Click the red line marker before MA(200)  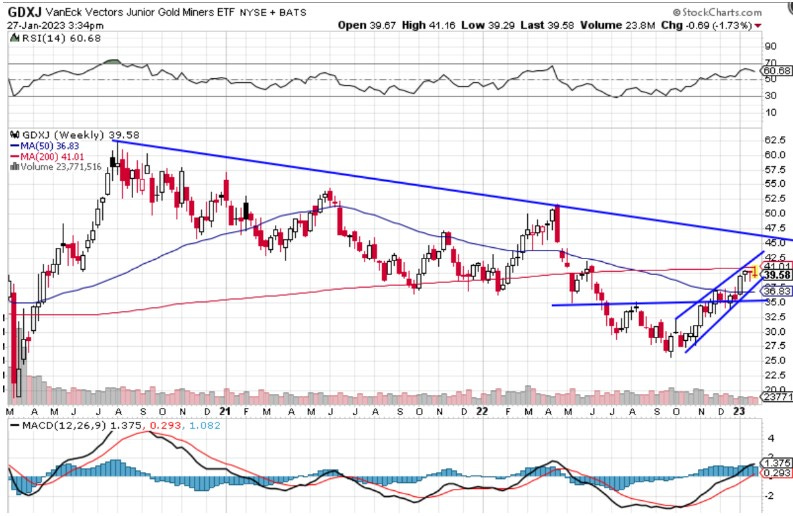pyautogui.click(x=15, y=157)
